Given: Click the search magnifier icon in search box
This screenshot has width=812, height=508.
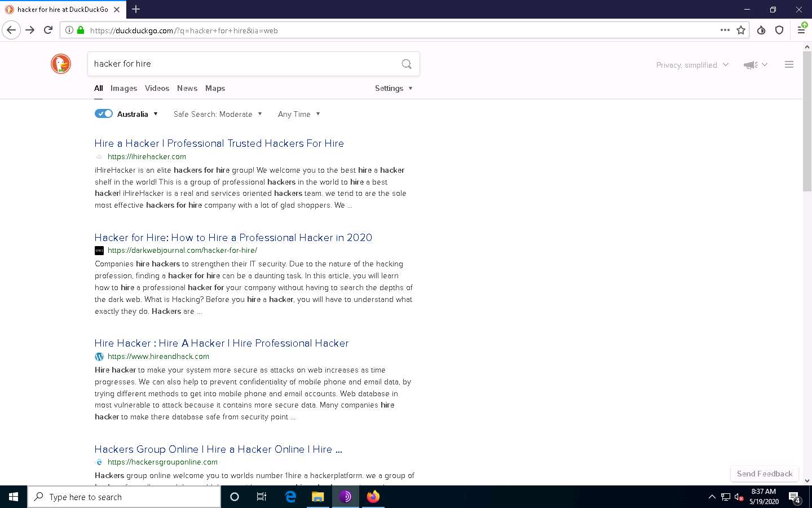Looking at the screenshot, I should click(406, 64).
